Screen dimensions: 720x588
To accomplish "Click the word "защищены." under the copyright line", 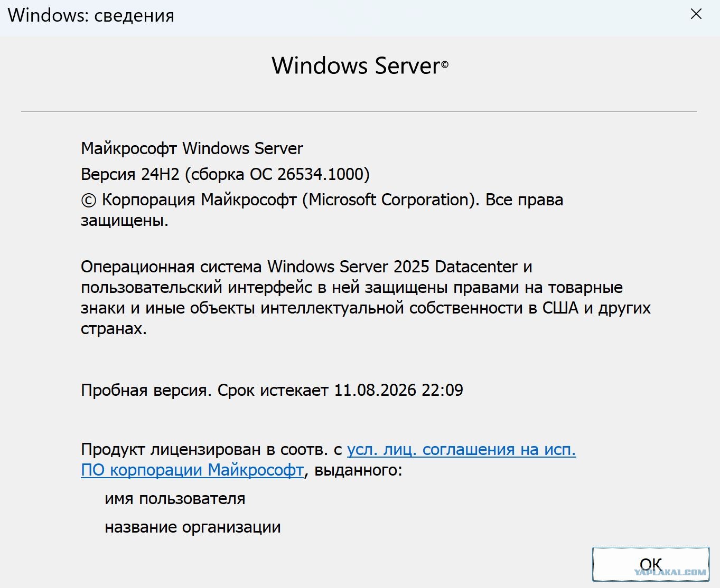I will 125,221.
